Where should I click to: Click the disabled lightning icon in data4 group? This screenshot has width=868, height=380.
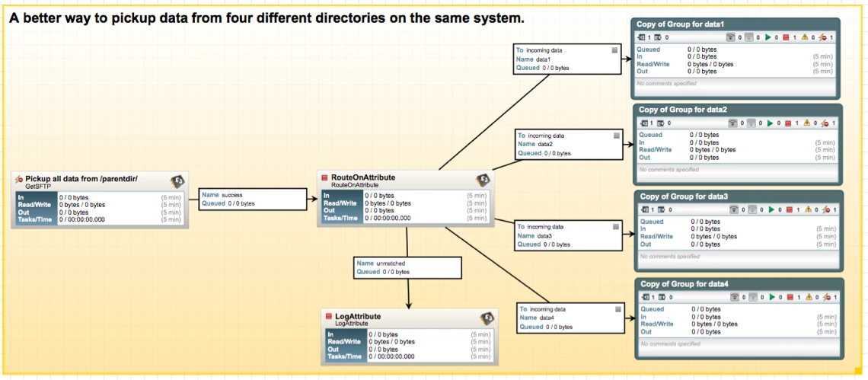[828, 298]
